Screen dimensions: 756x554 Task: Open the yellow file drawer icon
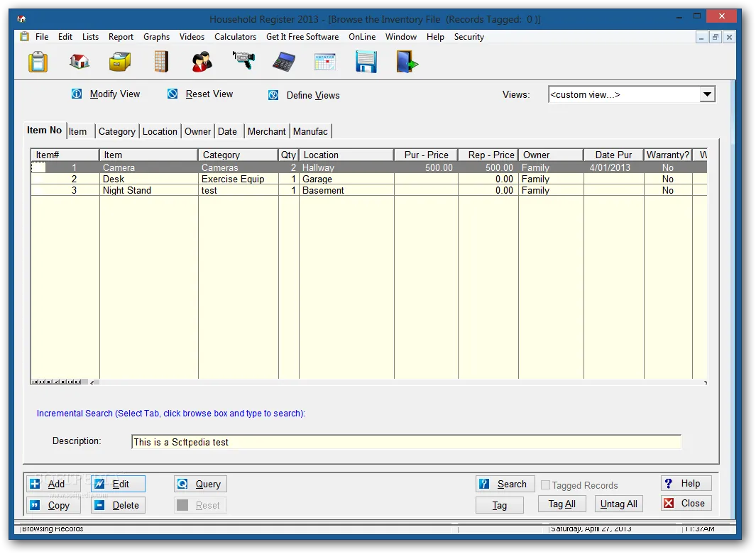(x=119, y=62)
